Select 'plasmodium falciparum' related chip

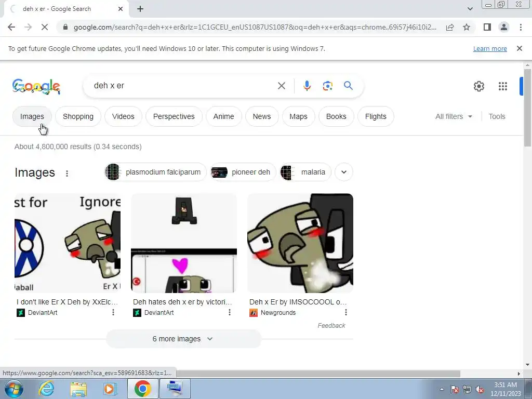tap(155, 172)
